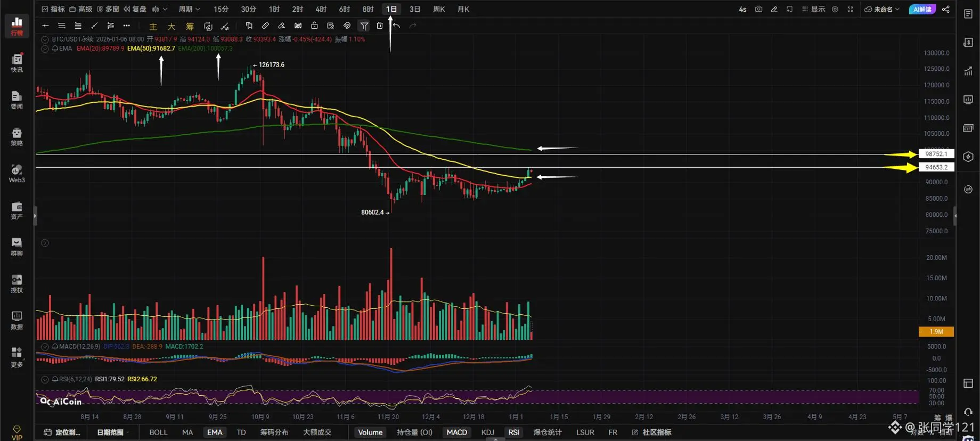
Task: Click the EMA(50) yellow legend value
Action: (151, 48)
